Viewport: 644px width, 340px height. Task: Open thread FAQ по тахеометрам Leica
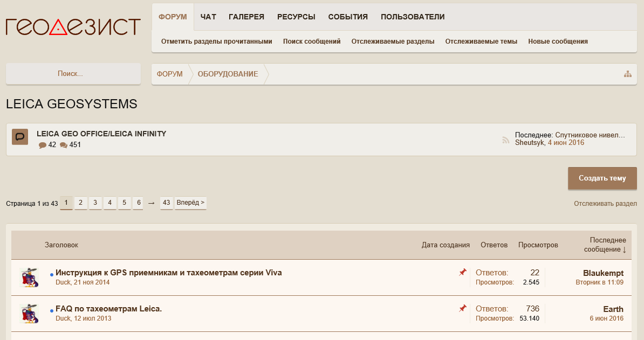pyautogui.click(x=109, y=309)
